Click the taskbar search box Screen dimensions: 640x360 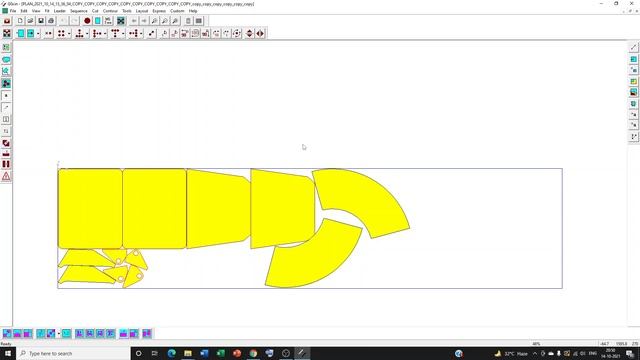tap(73, 353)
